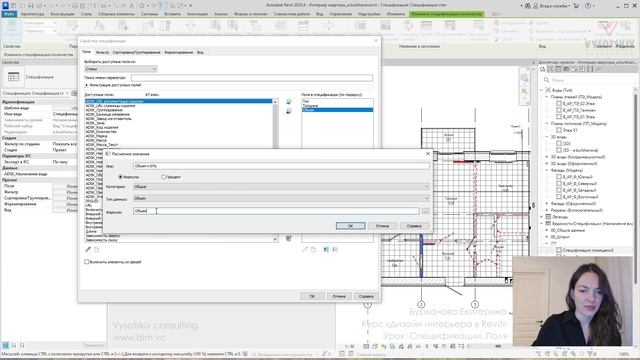Image resolution: width=640 pixels, height=360 pixels.
Task: Expand Фильтрация доступных полей section
Action: click(x=87, y=85)
